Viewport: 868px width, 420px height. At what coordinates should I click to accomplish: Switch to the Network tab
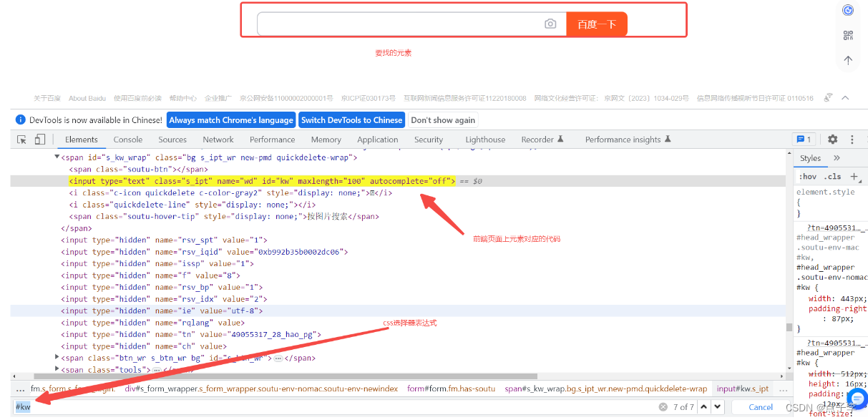point(218,140)
